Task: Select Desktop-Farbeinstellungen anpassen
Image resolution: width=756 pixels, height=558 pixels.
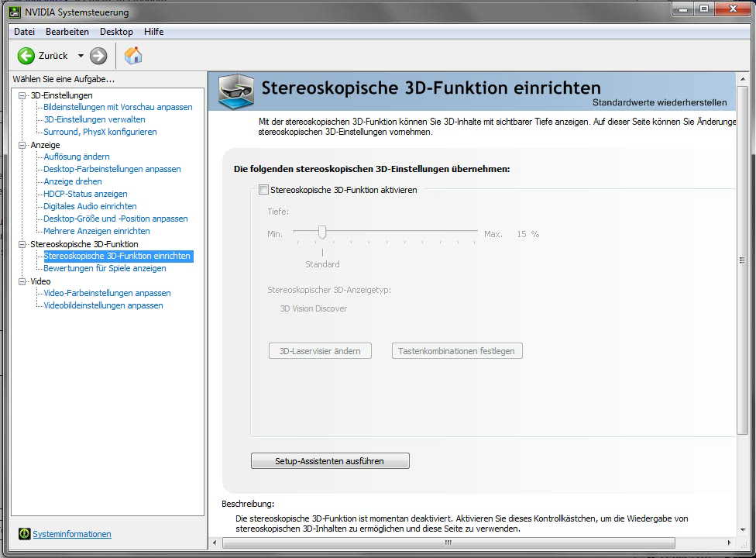Action: (x=112, y=169)
